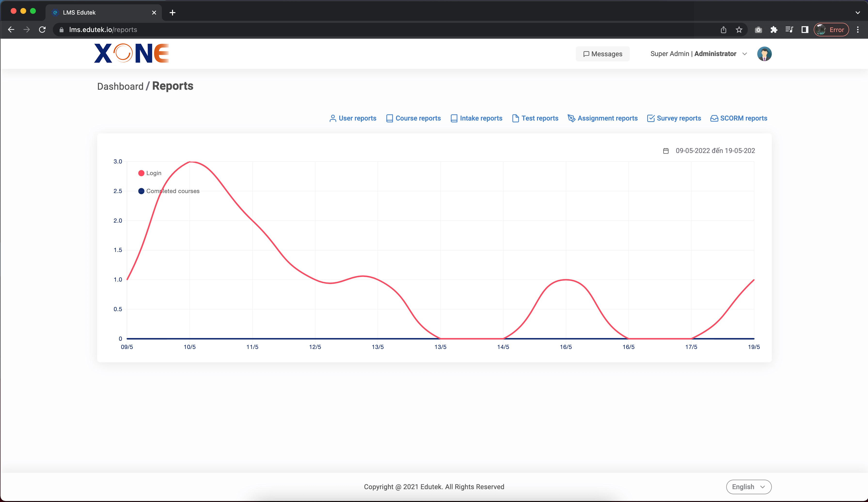Click the Intake reports book icon
The height and width of the screenshot is (502, 868).
pos(454,118)
